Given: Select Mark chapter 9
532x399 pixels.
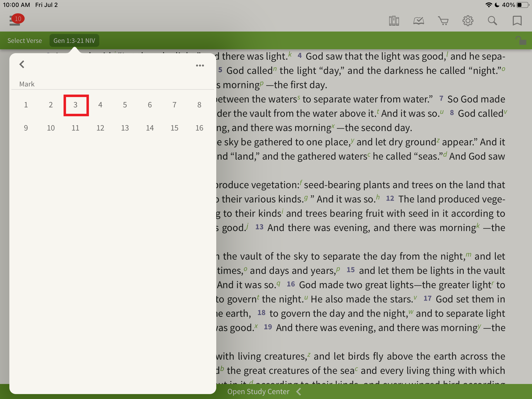Looking at the screenshot, I should point(26,128).
